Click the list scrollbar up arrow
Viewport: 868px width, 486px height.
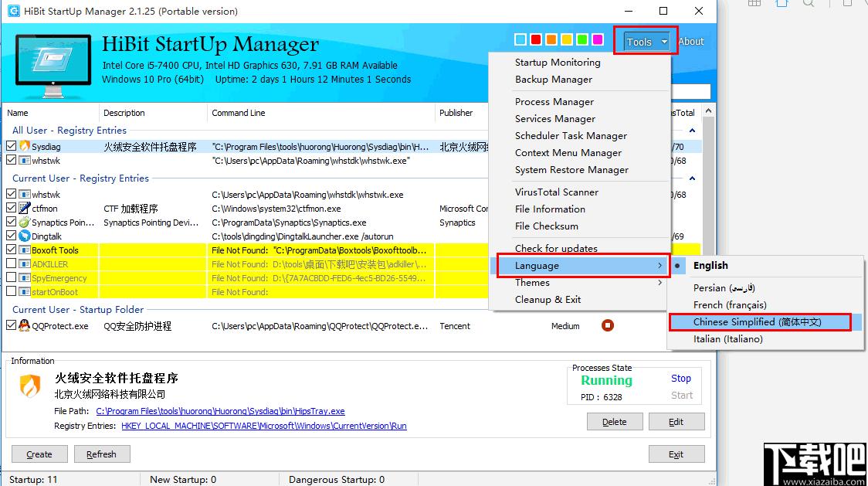point(708,110)
